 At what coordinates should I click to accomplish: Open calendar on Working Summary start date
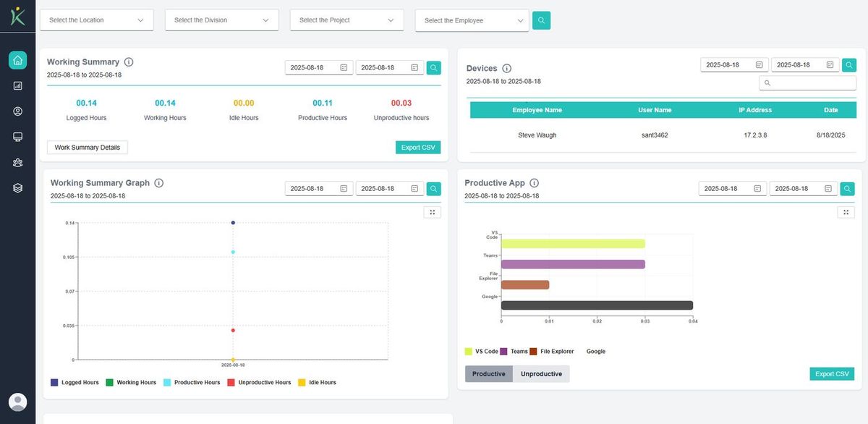(344, 67)
